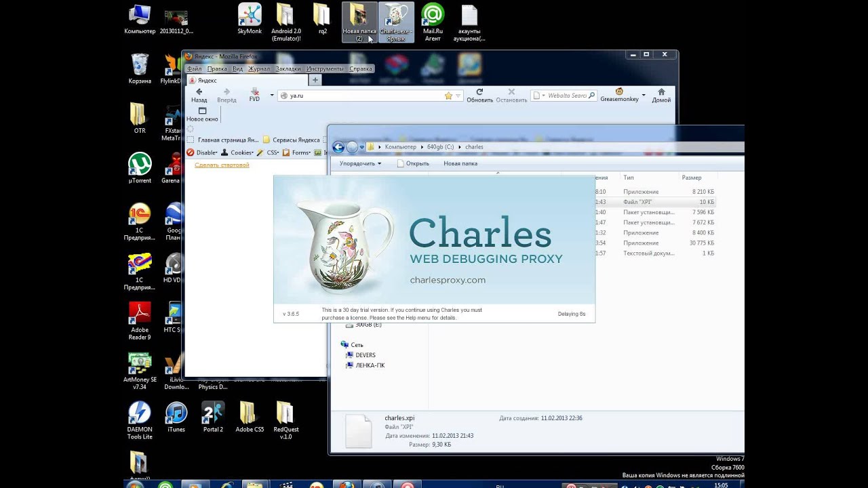Open the Вид menu in Firefox

point(237,68)
